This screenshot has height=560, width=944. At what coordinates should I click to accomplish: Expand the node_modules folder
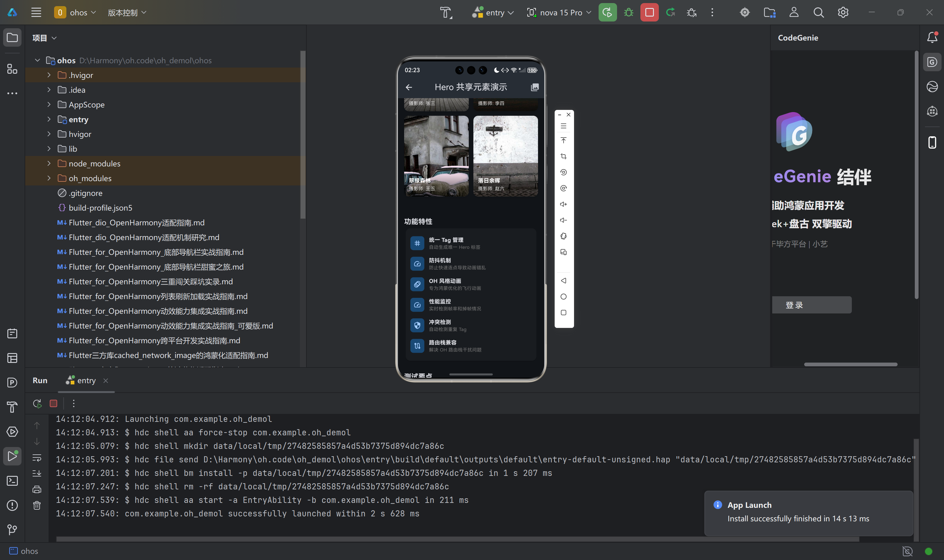(49, 163)
